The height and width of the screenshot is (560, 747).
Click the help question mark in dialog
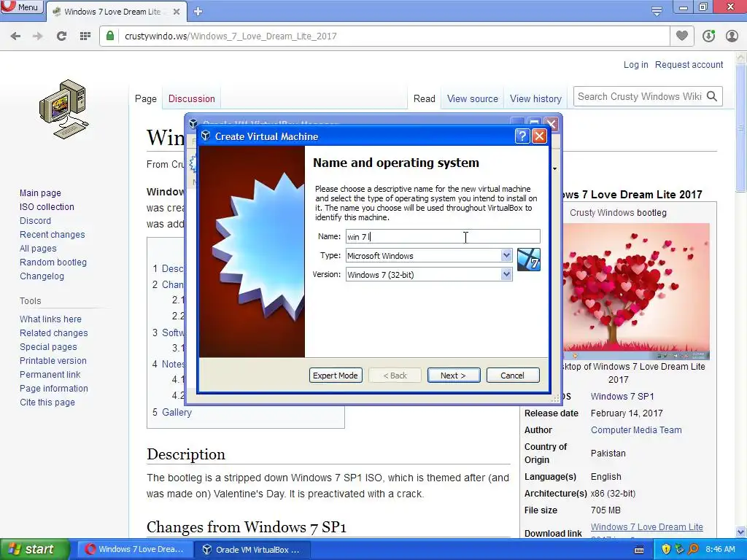pos(522,136)
